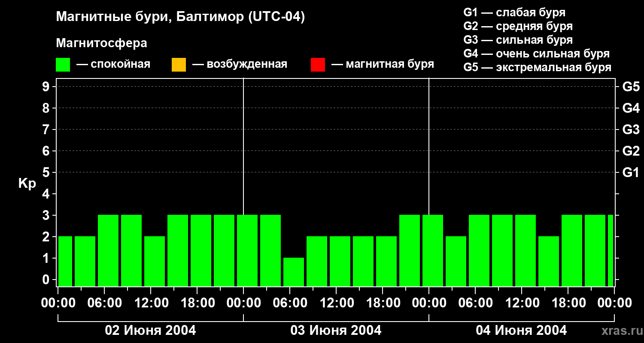644x343 pixels.
Task: Click the orange 'возбужденная' legend swatch
Action: pos(179,65)
